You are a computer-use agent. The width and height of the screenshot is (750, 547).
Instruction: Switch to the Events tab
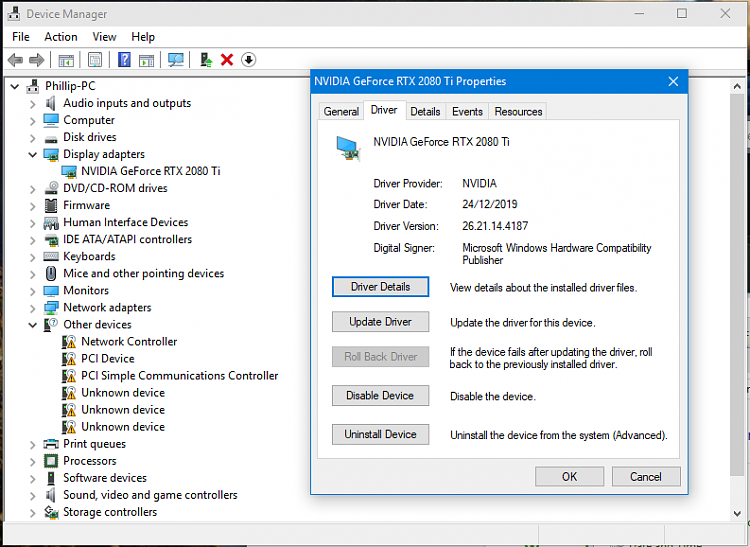467,111
